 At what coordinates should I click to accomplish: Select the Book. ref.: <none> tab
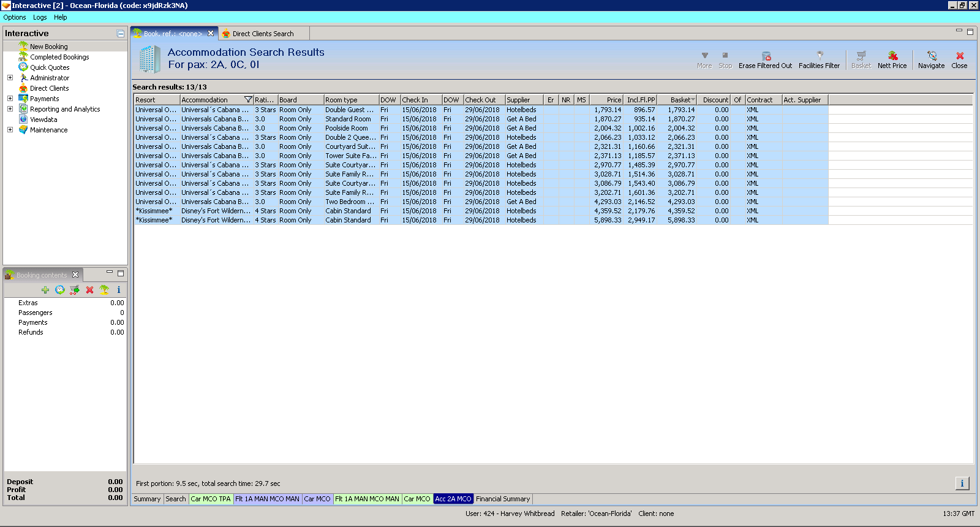coord(173,34)
